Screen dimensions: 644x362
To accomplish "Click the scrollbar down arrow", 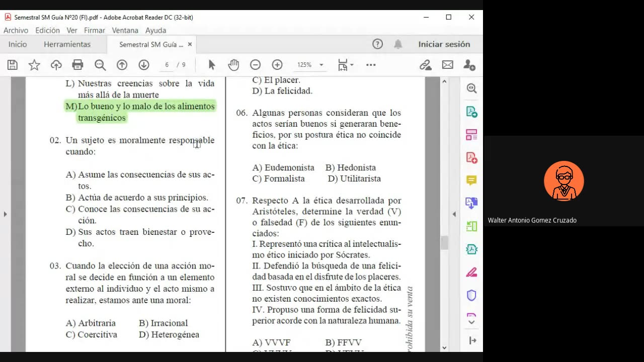I will click(444, 347).
